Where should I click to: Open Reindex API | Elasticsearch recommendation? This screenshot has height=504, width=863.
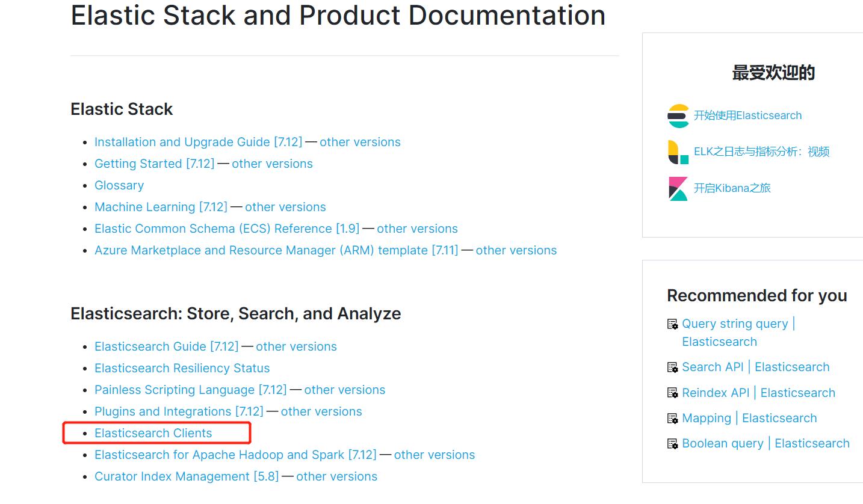pos(758,393)
